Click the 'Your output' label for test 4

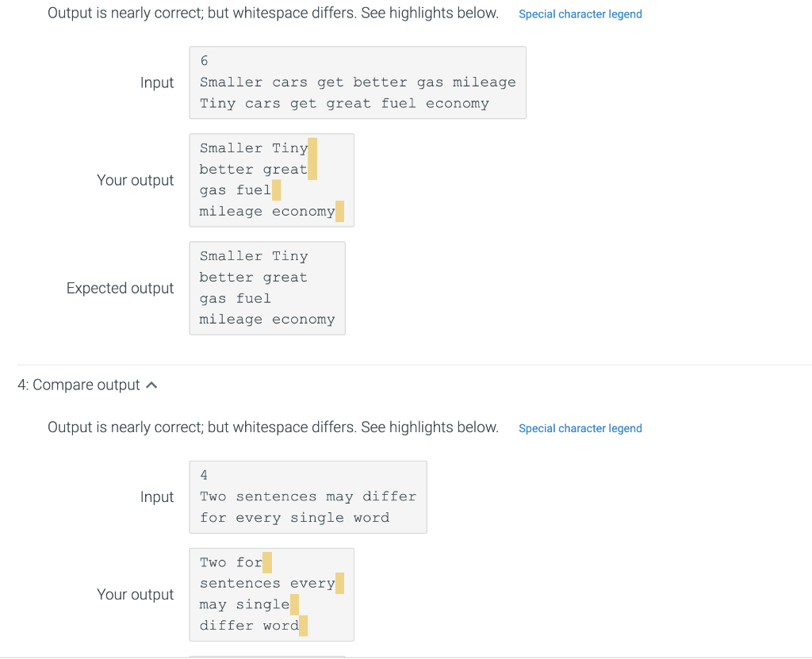(x=136, y=594)
